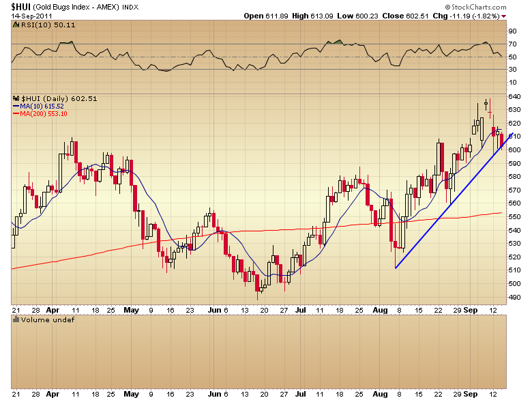Click the 550 price axis label
This screenshot has width=532, height=400.
514,216
